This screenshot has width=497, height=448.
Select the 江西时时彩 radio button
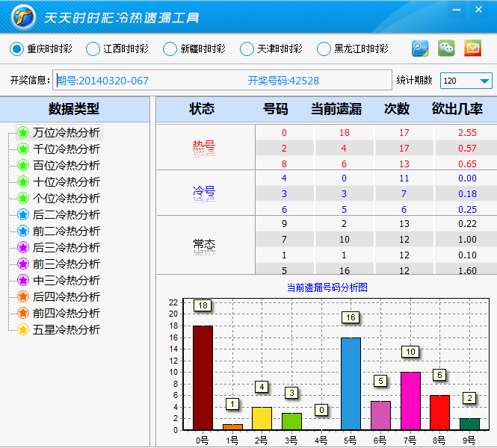click(93, 49)
